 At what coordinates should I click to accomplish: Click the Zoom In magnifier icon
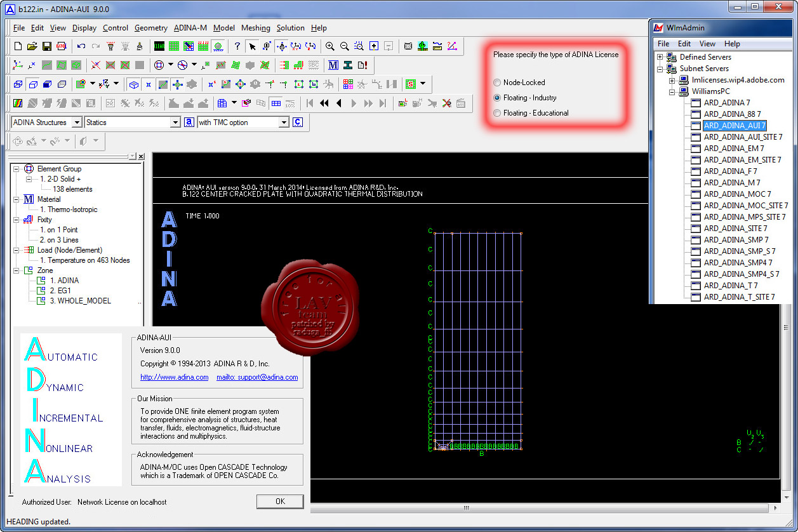pos(329,46)
